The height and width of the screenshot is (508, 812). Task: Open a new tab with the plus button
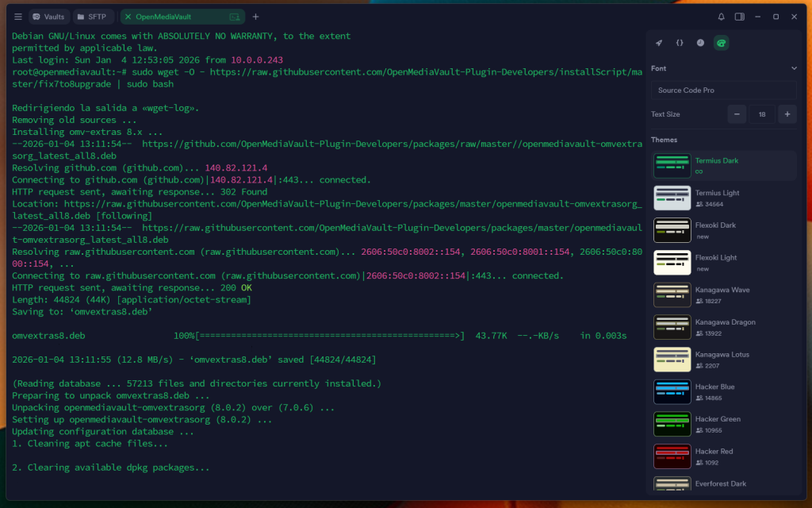click(255, 17)
